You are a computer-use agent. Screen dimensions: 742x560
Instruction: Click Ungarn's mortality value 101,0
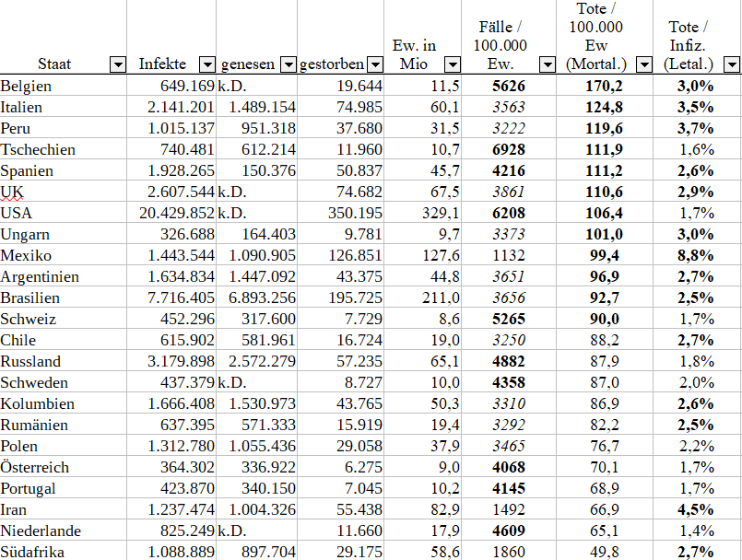604,234
